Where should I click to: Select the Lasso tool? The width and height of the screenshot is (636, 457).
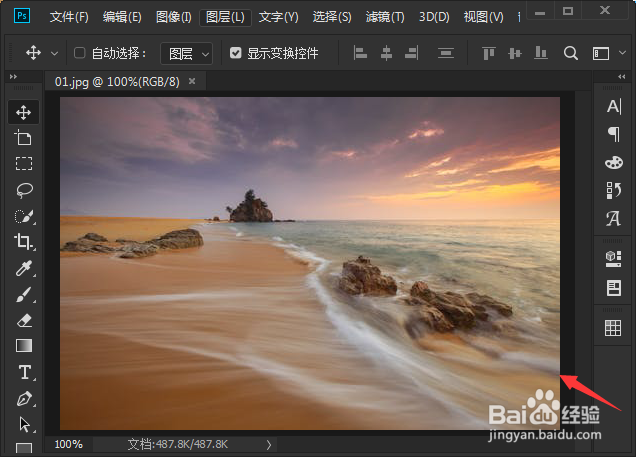(24, 190)
